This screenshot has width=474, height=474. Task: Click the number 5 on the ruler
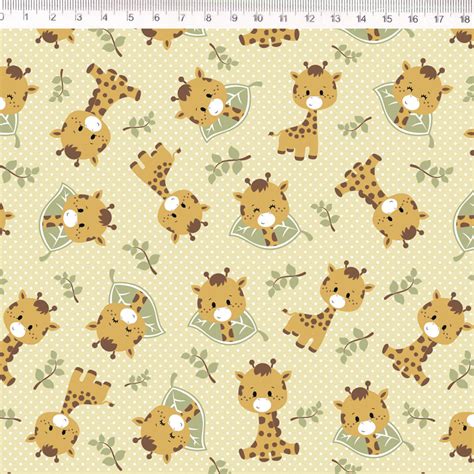coord(131,17)
